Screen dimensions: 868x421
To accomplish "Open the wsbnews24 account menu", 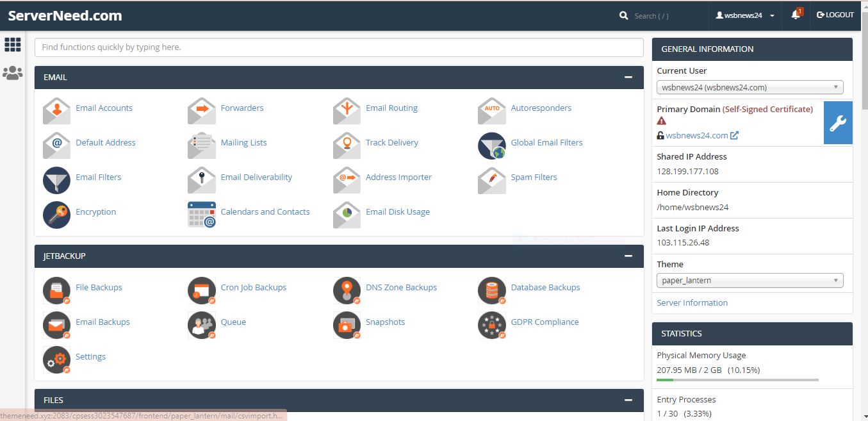I will point(745,15).
